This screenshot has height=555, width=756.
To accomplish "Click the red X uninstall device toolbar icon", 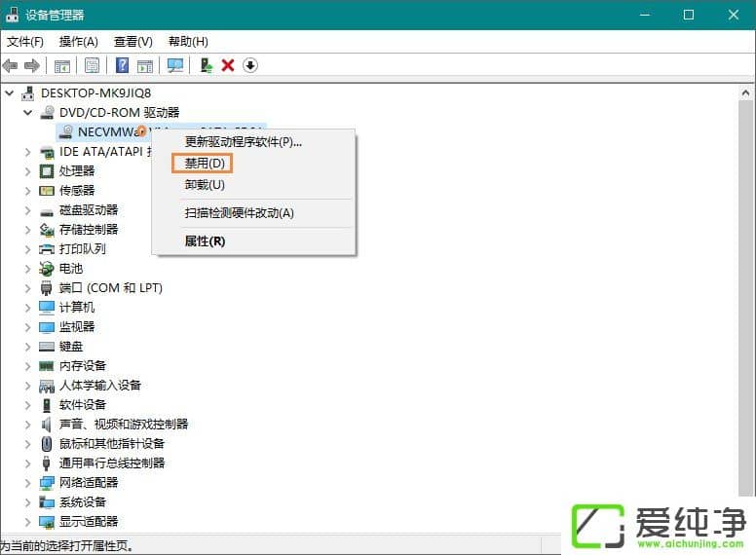I will coord(228,65).
